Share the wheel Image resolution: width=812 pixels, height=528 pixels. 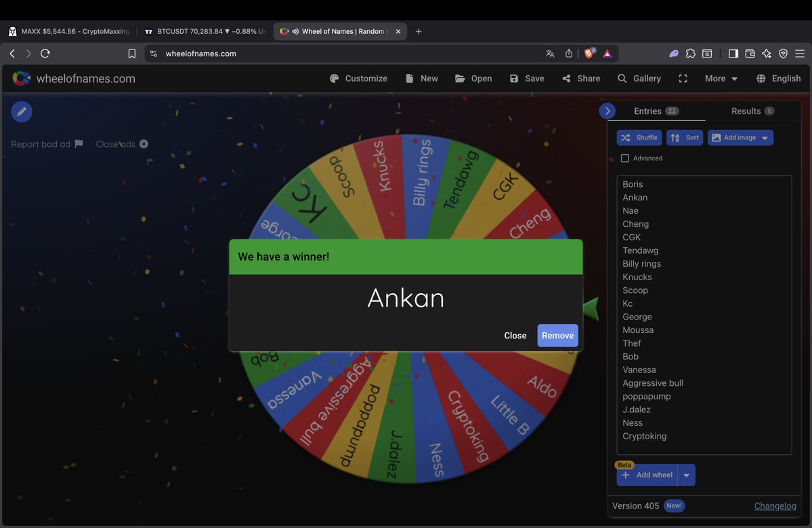click(581, 78)
